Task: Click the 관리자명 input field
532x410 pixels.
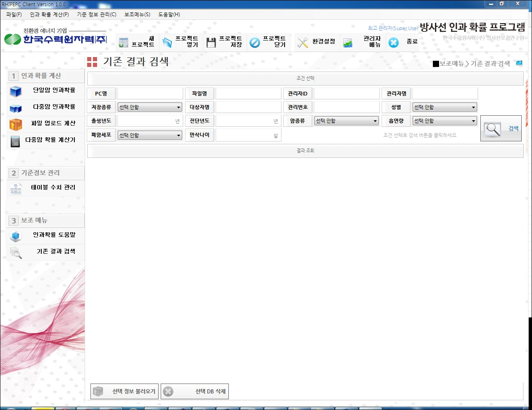Action: point(445,93)
